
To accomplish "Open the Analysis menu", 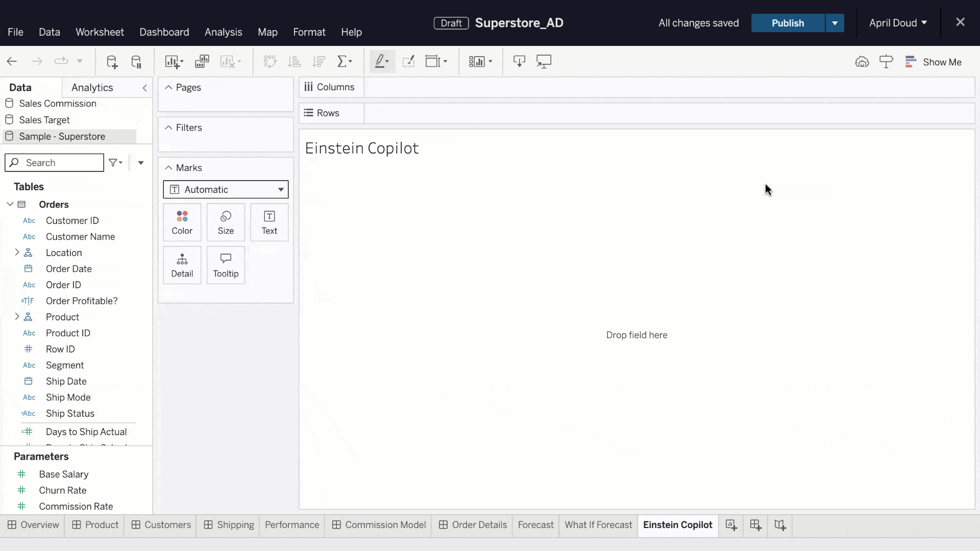I will click(x=224, y=32).
